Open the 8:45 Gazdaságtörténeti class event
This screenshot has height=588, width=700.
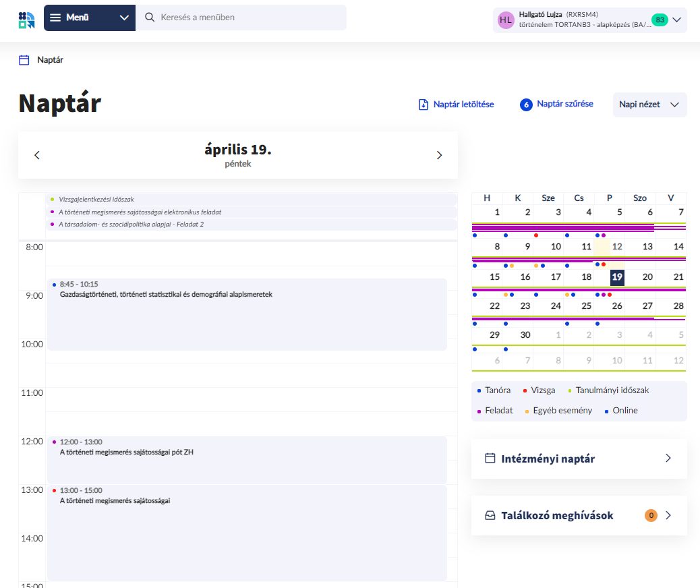coord(246,314)
